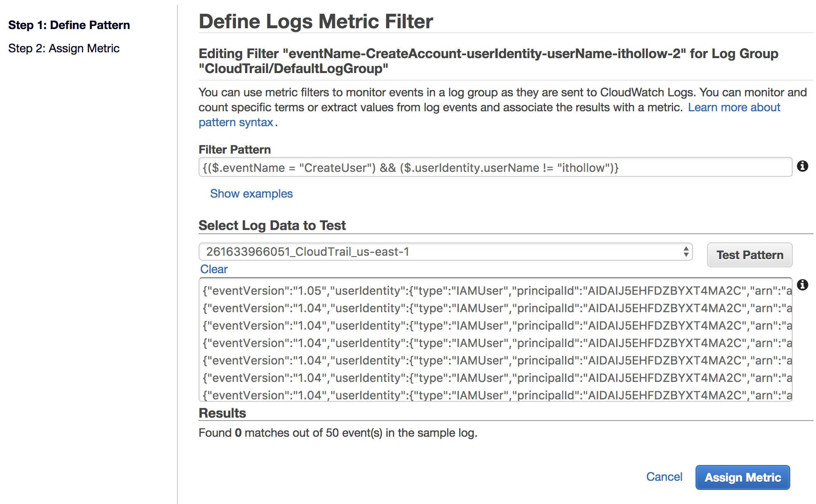Click the Cancel link
The height and width of the screenshot is (504, 816).
point(664,477)
